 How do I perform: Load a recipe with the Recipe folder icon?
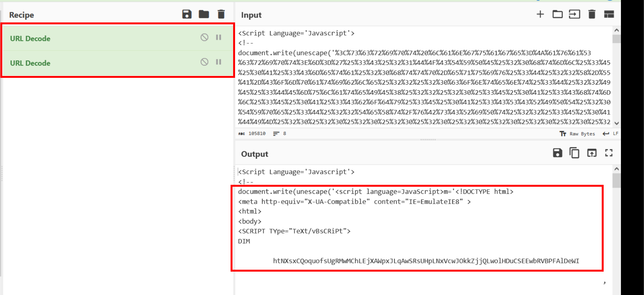[204, 14]
